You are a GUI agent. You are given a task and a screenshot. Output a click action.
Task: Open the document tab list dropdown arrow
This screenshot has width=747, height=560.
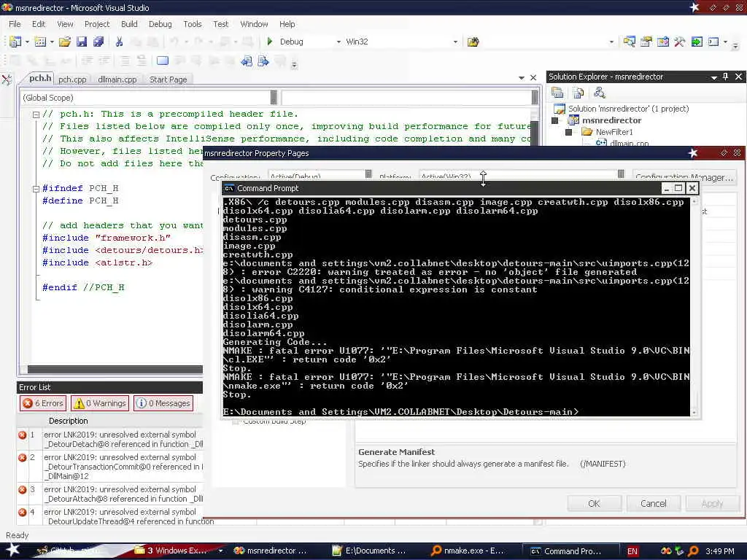point(521,77)
